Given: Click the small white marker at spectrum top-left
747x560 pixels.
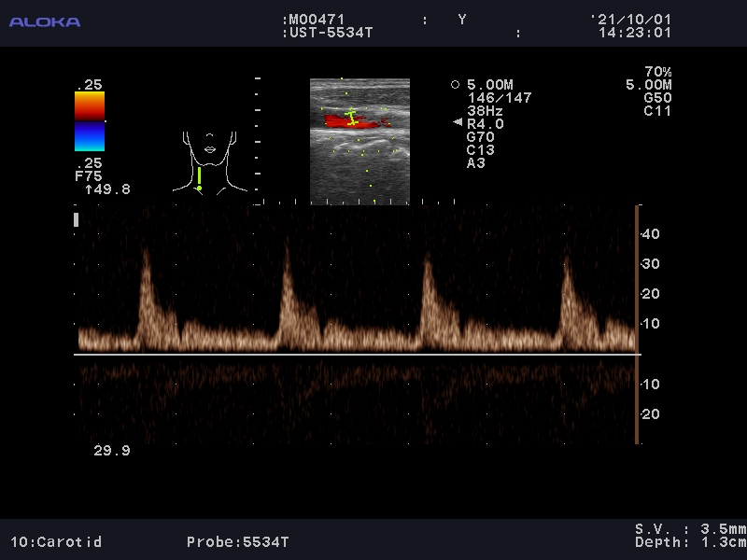Looking at the screenshot, I should click(x=76, y=220).
